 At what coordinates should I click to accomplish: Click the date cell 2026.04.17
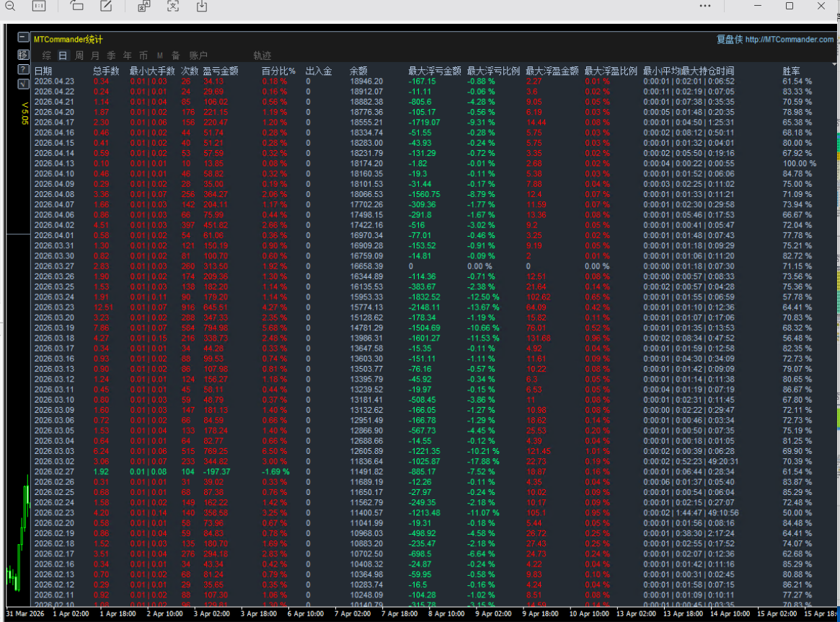coord(54,122)
